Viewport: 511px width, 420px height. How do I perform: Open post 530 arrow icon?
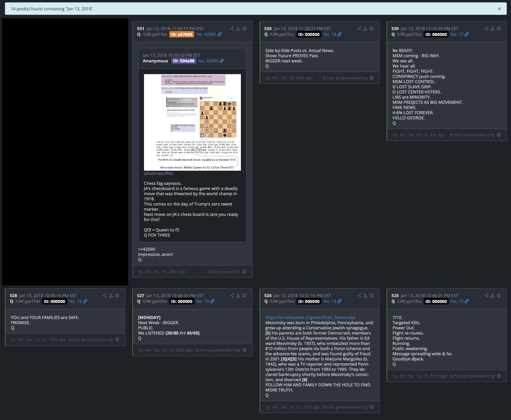(x=371, y=28)
